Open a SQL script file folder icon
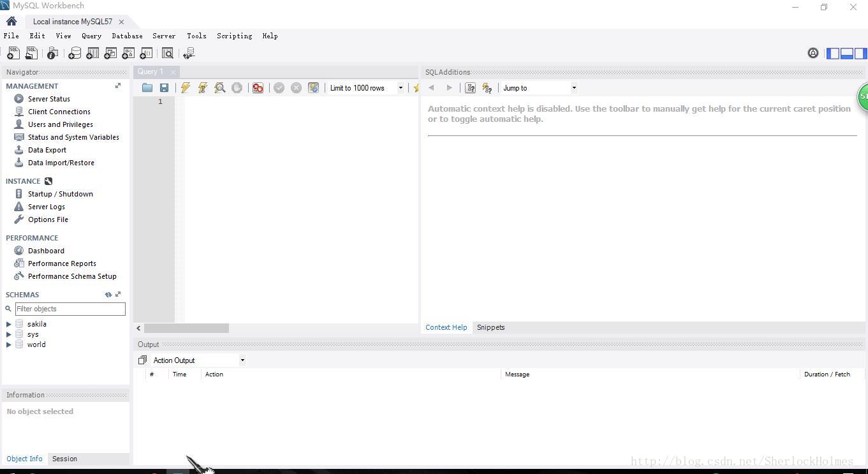Image resolution: width=868 pixels, height=474 pixels. pyautogui.click(x=147, y=88)
